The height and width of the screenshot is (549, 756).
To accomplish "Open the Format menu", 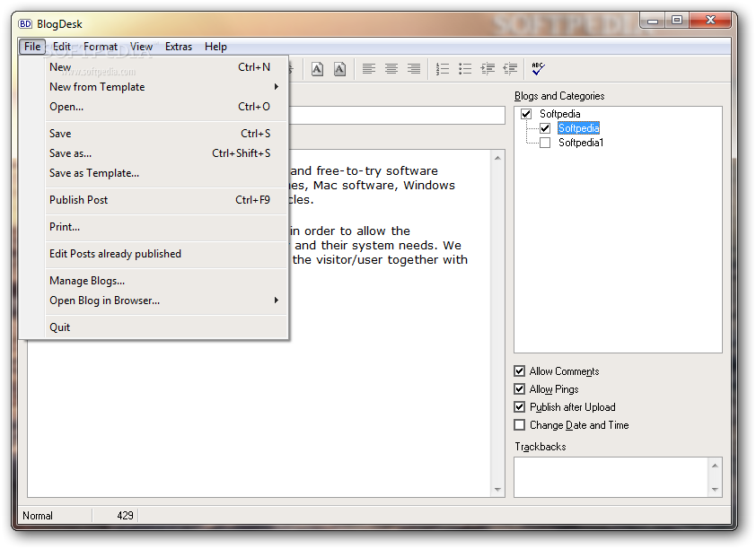I will pos(101,47).
